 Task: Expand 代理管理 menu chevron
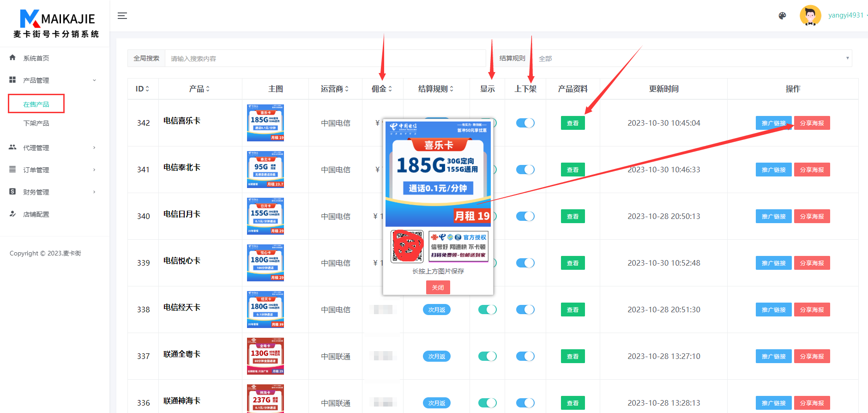pyautogui.click(x=94, y=147)
